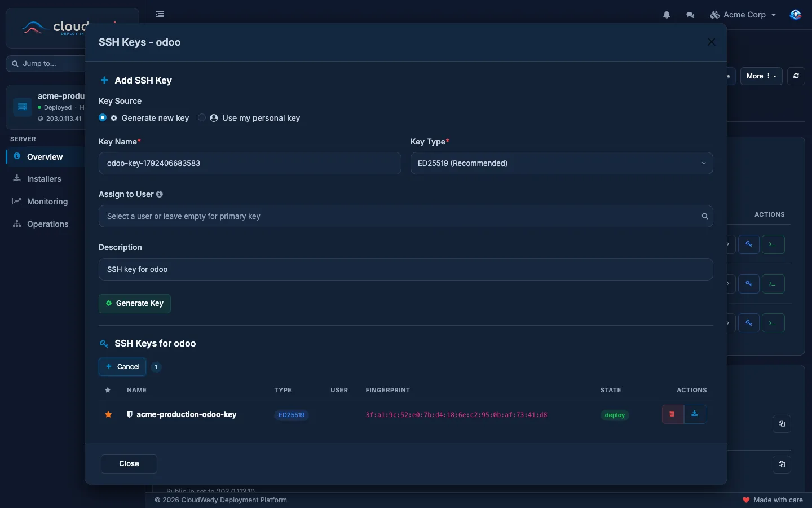
Task: Edit the Description text field
Action: coord(406,269)
